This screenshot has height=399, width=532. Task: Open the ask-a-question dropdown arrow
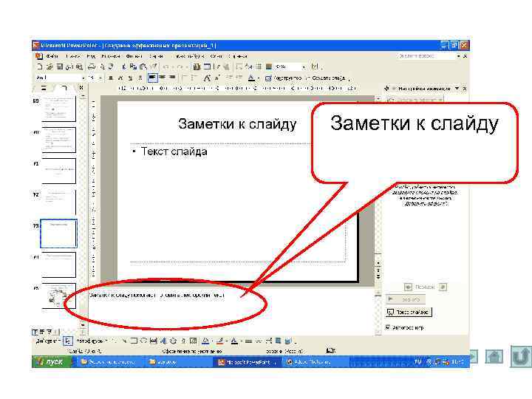[458, 56]
